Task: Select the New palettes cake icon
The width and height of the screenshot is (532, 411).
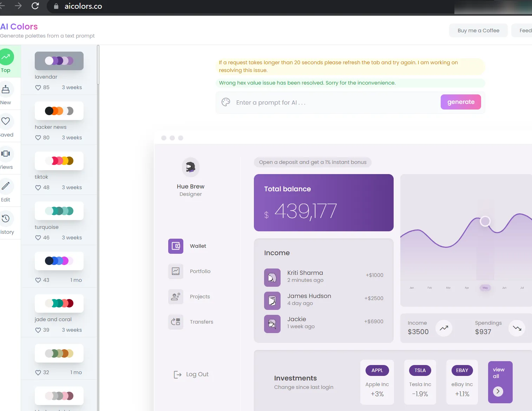Action: coord(6,90)
